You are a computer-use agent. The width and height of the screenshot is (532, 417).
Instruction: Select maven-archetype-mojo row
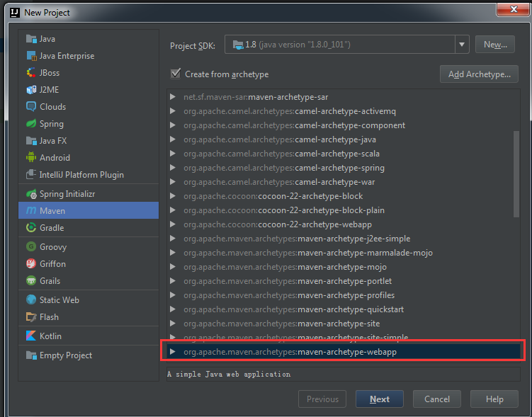pos(344,267)
